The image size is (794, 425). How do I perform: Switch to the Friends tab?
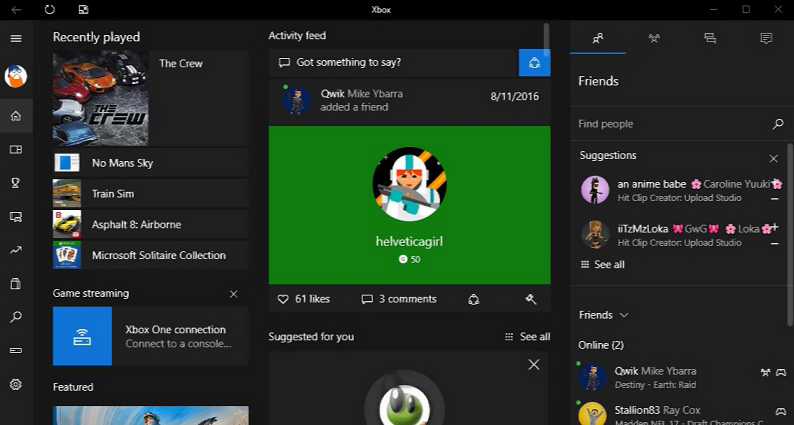(598, 38)
